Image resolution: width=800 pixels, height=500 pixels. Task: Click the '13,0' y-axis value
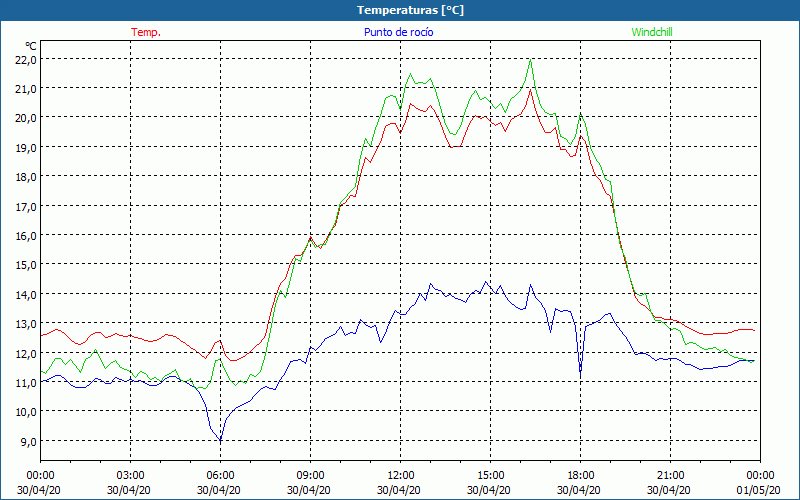coord(27,324)
